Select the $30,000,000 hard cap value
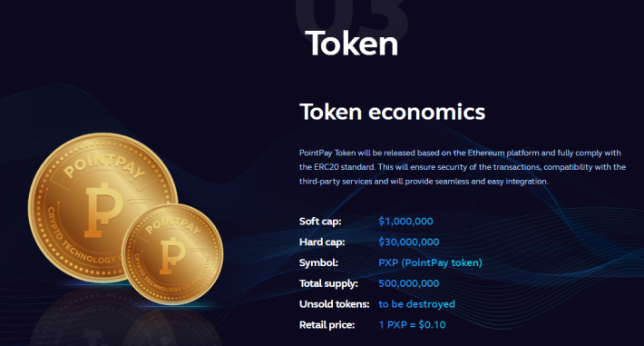Screen dimensions: 644x346 tap(409, 242)
